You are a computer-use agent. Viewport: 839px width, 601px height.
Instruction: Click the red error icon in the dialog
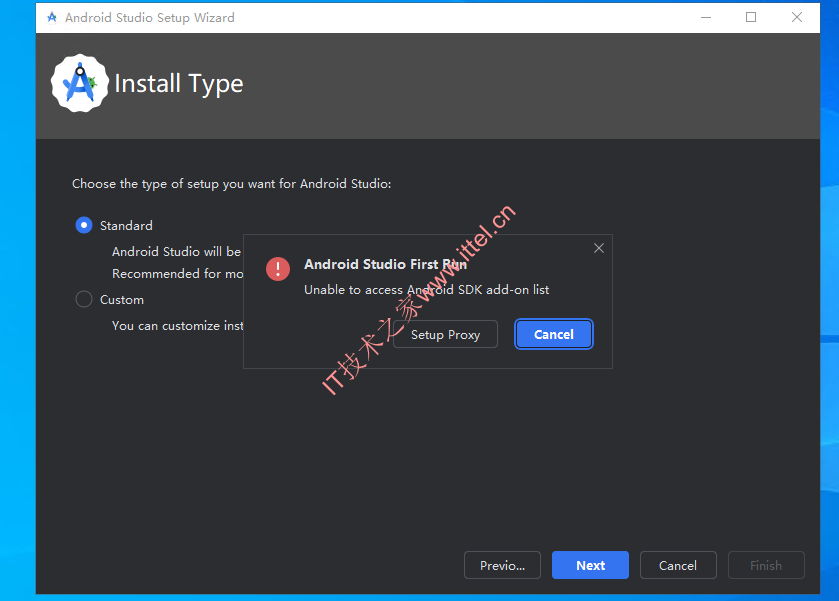point(278,269)
